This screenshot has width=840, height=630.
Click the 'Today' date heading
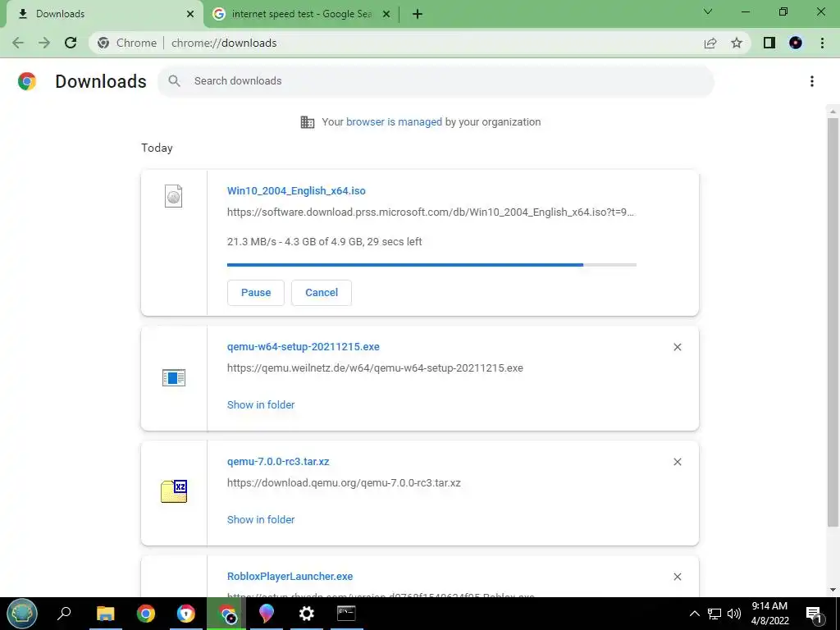157,148
